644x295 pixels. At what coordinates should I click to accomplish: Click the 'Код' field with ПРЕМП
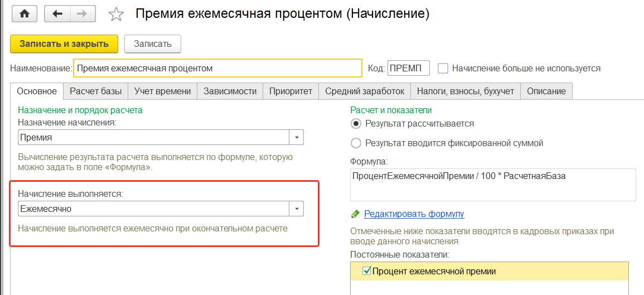pyautogui.click(x=408, y=69)
